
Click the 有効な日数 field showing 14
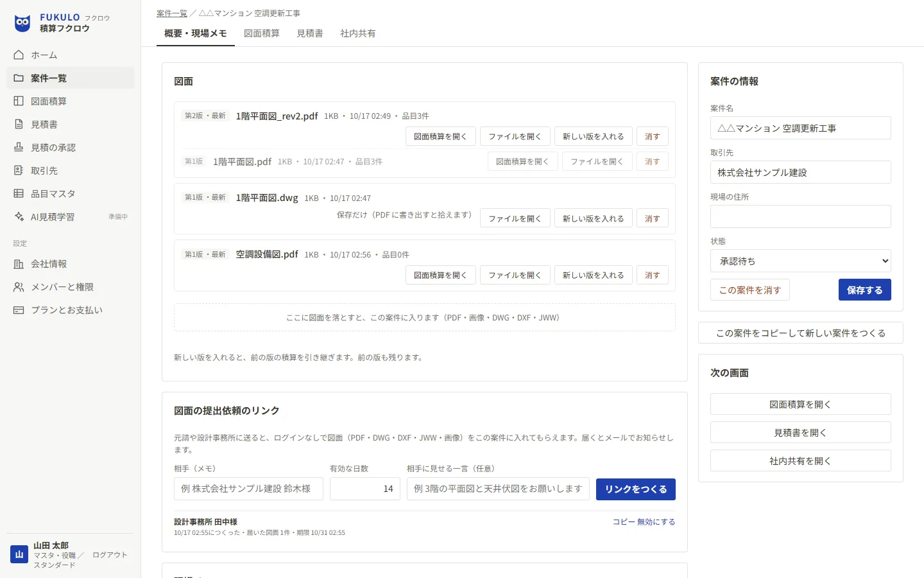coord(365,489)
